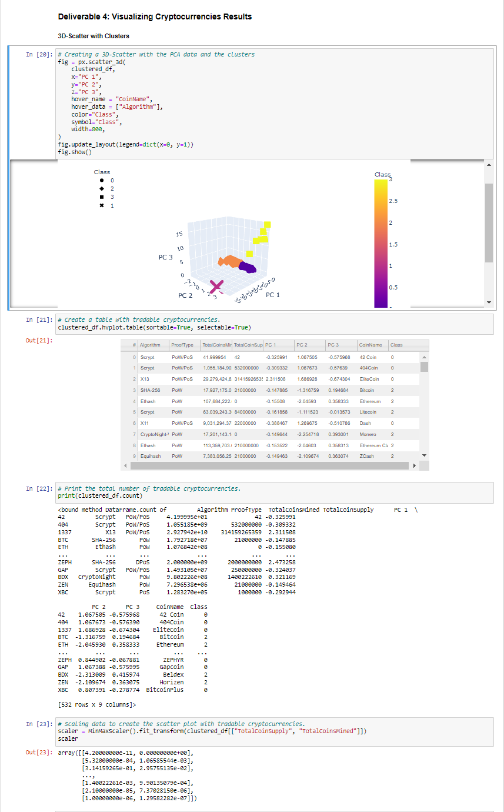Toggle the Class 3 square legend entry
Viewport: 504px width, 812px height.
(105, 197)
